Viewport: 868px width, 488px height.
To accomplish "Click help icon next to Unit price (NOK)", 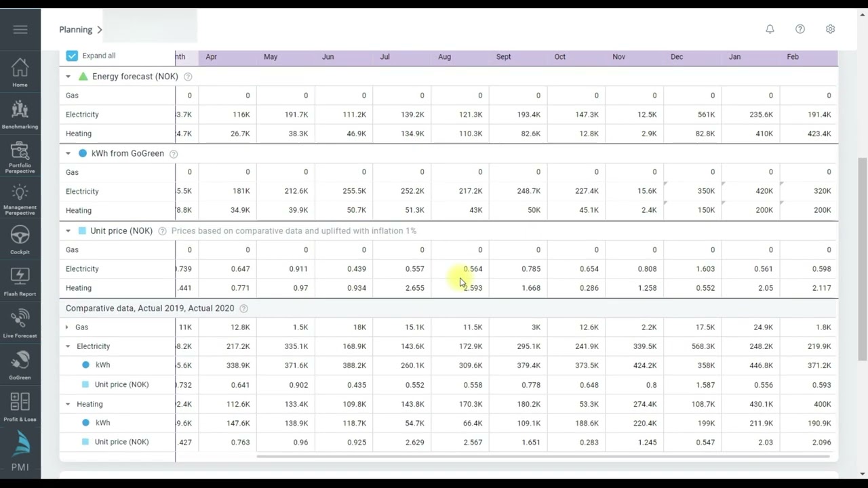I will pos(162,231).
